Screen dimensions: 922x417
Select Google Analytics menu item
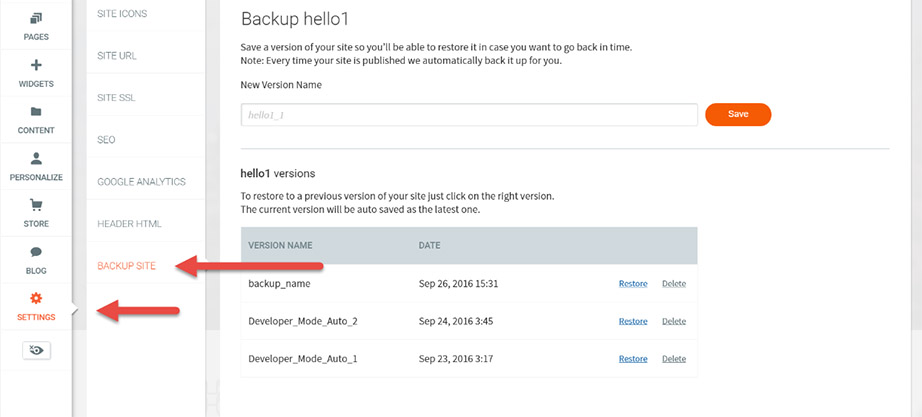point(141,182)
